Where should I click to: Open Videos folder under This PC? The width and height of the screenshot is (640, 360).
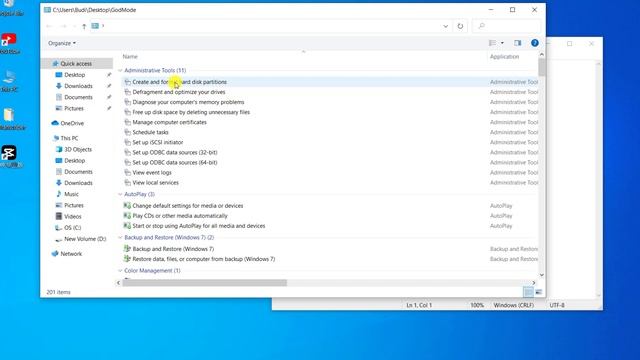pyautogui.click(x=69, y=217)
